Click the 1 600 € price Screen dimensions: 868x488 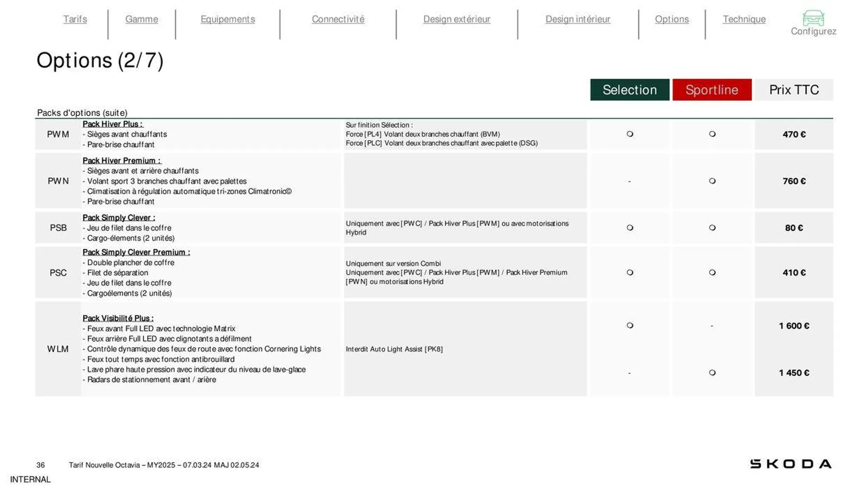tap(794, 326)
